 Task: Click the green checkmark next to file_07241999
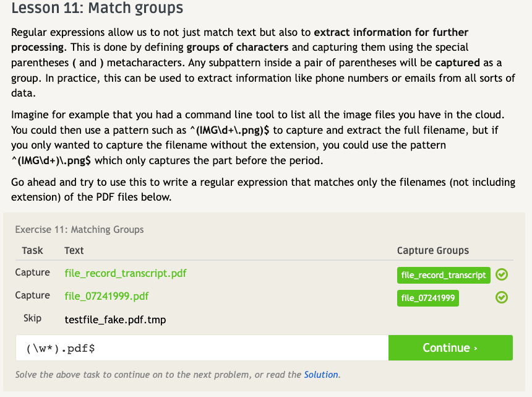(x=502, y=298)
